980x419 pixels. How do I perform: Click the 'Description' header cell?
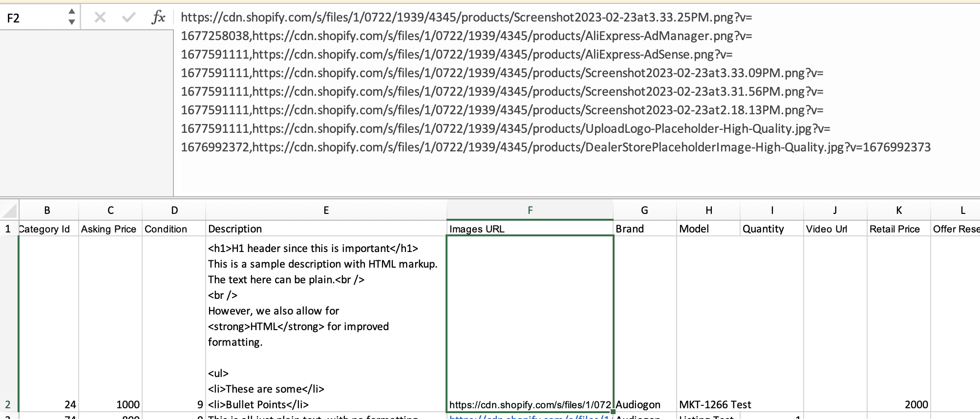(x=326, y=229)
